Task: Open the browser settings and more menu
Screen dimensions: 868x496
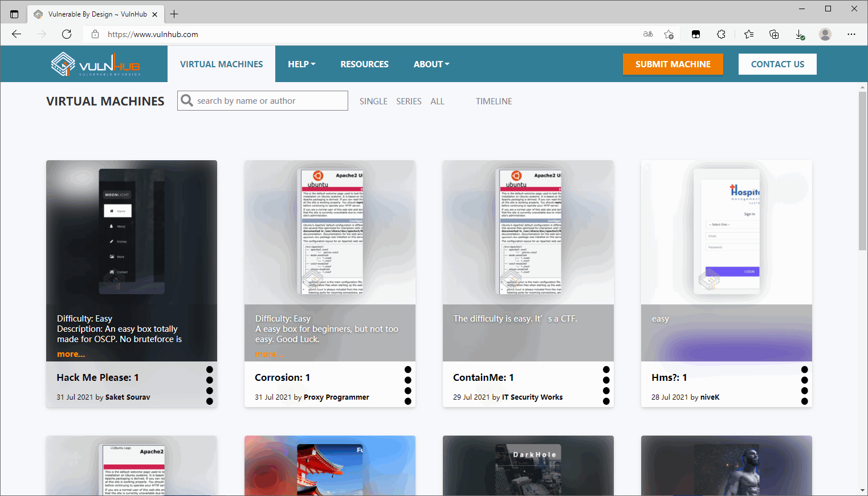Action: click(851, 34)
